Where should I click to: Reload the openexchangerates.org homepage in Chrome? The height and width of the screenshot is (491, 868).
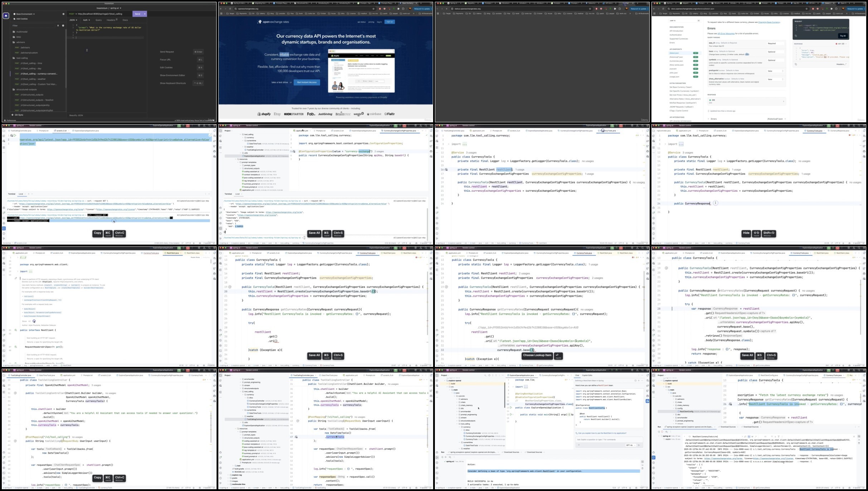coord(231,9)
